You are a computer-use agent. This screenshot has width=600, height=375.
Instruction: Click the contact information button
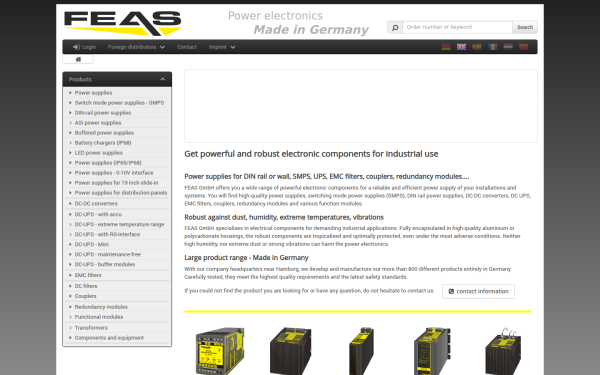click(x=478, y=291)
